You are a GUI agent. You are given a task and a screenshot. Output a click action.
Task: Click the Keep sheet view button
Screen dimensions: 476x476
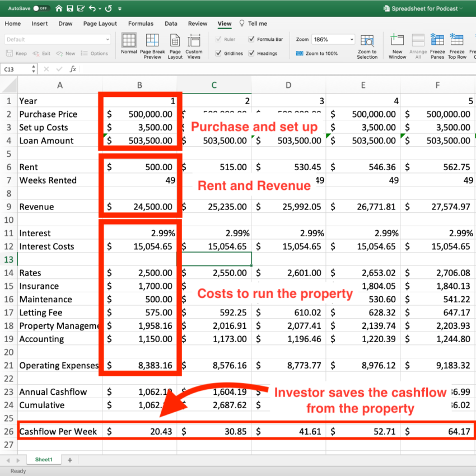(x=17, y=53)
